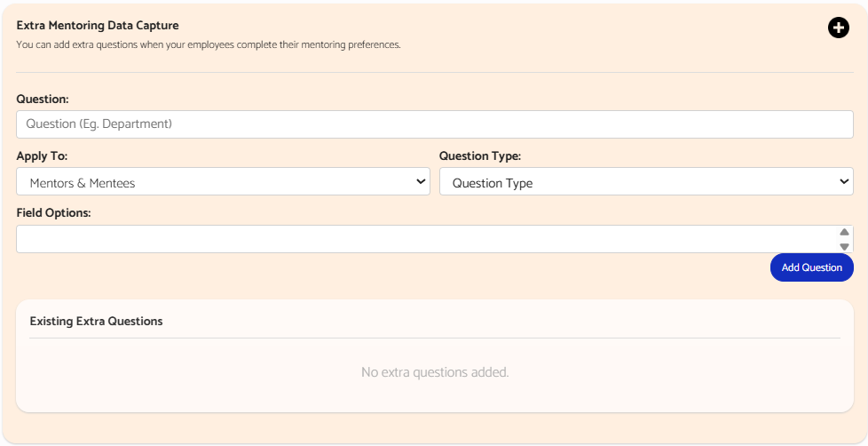Screen dimensions: 868x446
Task: Click the chevron arrow on Question Type dropdown
Action: 844,182
